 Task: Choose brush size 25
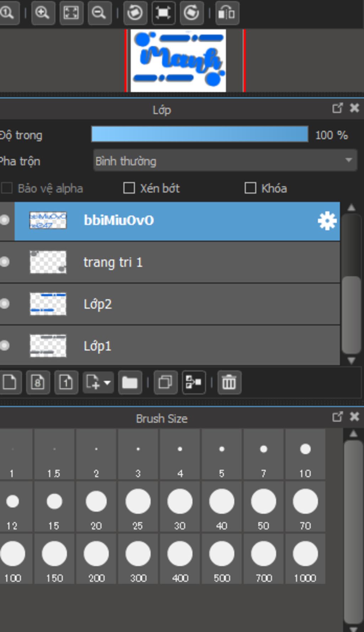(138, 506)
